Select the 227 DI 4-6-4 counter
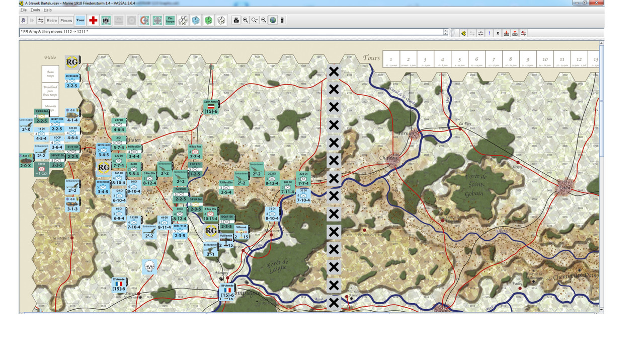 (x=119, y=125)
